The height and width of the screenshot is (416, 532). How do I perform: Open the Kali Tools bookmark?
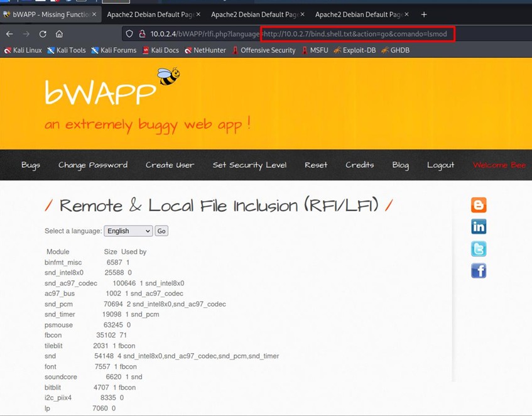tap(67, 50)
